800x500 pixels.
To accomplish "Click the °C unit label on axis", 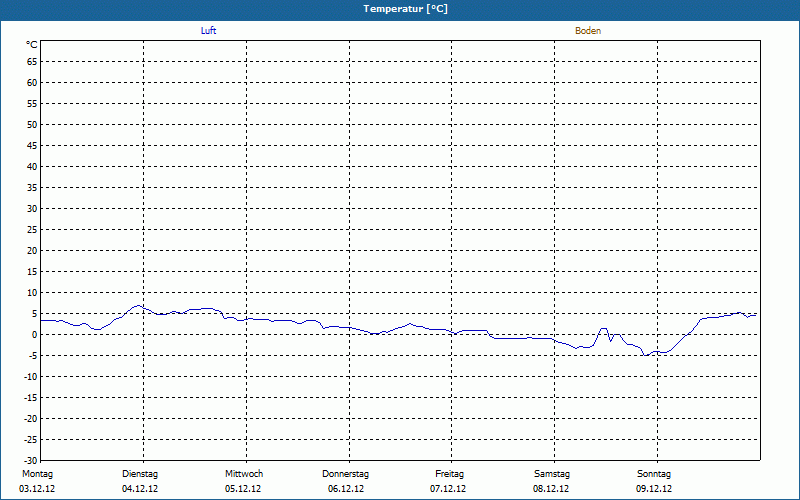I will [32, 45].
